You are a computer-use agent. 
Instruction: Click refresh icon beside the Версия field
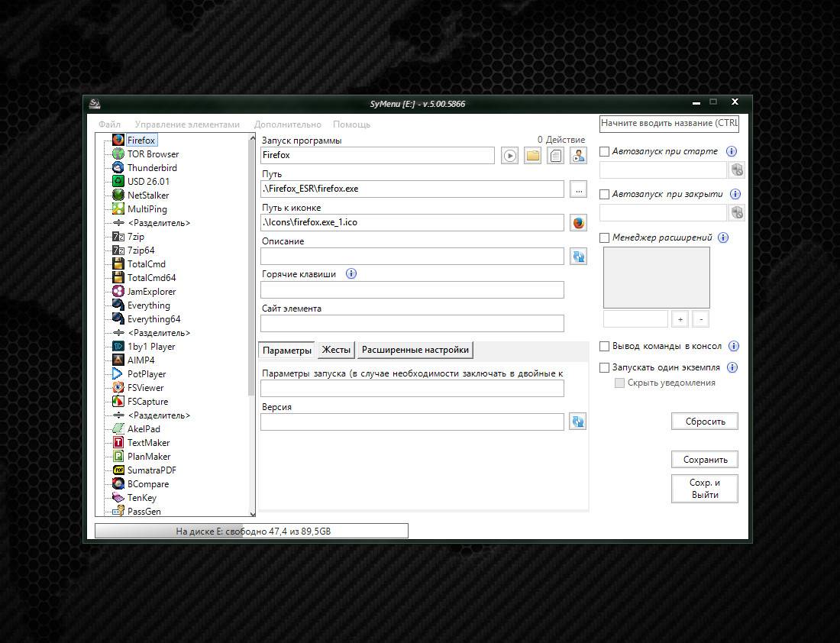577,422
